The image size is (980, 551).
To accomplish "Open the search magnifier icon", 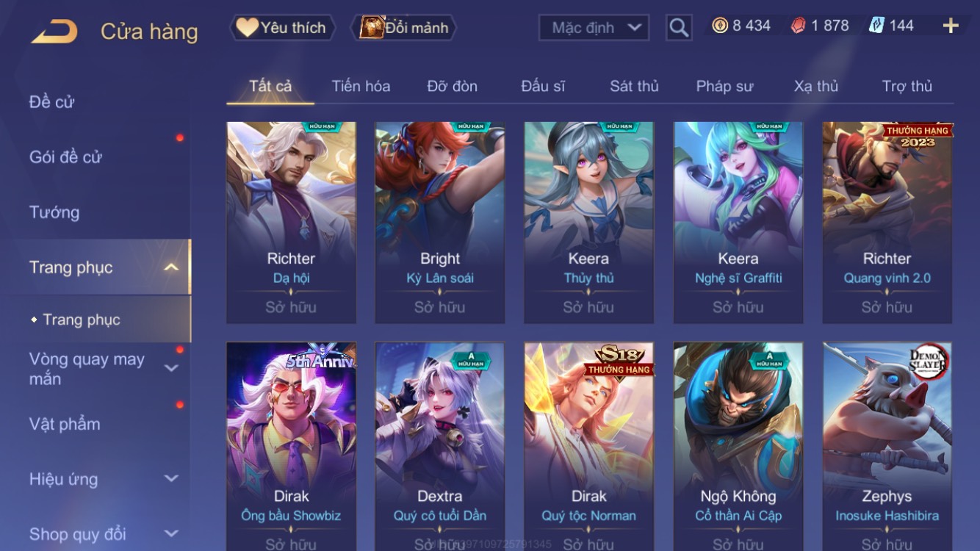I will 679,28.
